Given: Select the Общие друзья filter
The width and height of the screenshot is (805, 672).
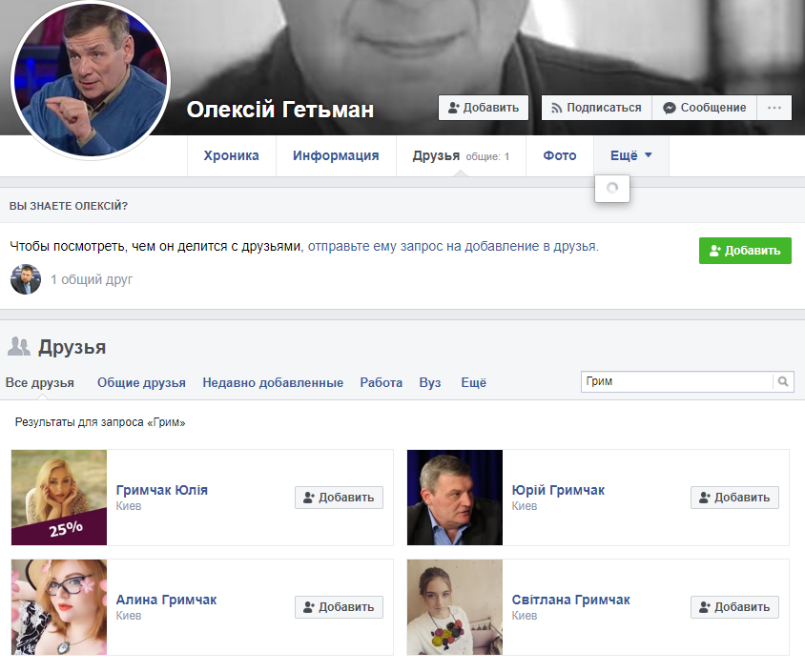Looking at the screenshot, I should 141,382.
